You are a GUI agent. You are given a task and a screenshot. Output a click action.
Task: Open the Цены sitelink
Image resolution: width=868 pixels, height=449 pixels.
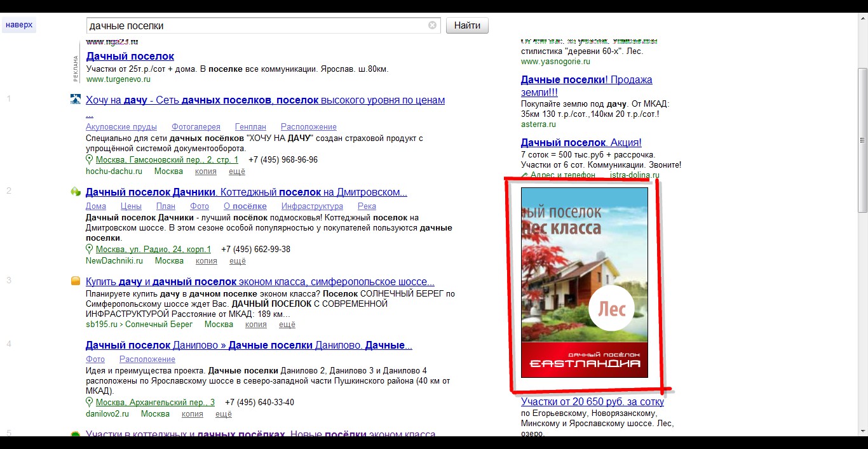(131, 206)
